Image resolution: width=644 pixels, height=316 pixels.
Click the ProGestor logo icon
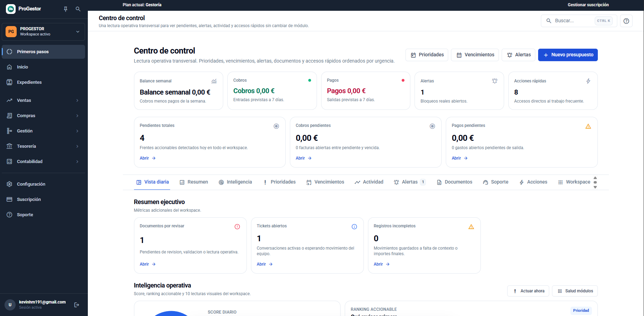(x=11, y=9)
